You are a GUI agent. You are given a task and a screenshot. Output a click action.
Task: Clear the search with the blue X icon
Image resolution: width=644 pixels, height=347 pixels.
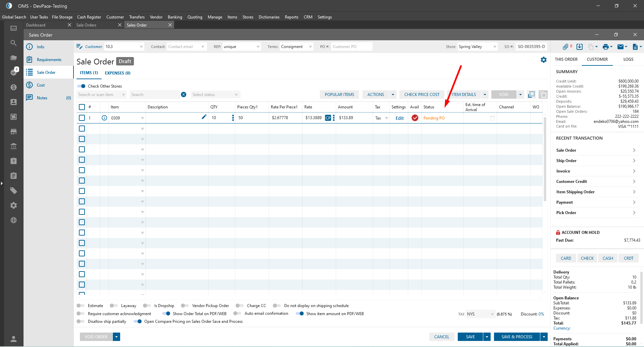click(184, 95)
